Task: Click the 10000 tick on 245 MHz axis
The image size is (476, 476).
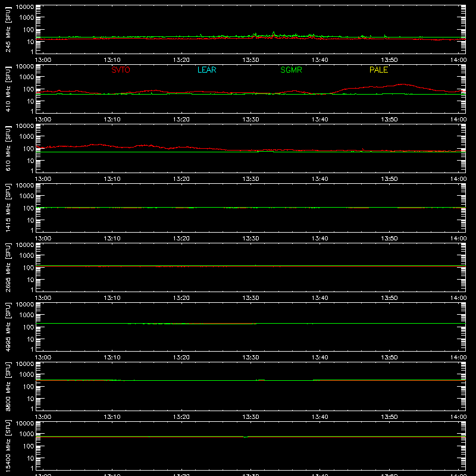Action: click(25, 7)
